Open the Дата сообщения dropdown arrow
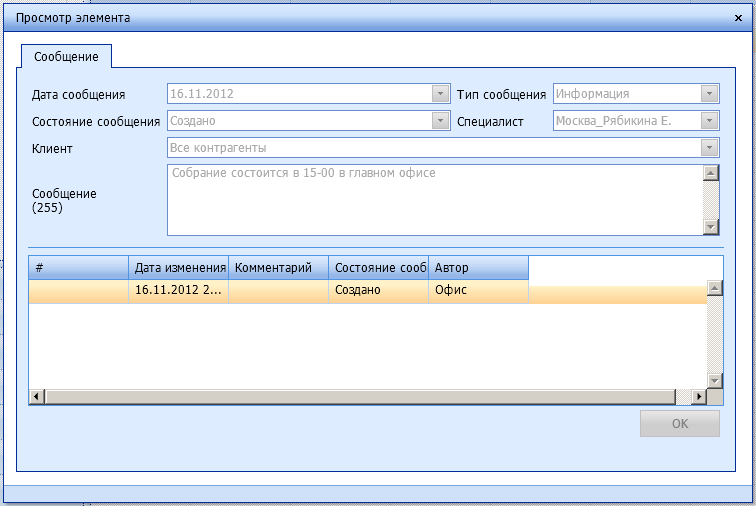The height and width of the screenshot is (506, 756). coord(440,94)
